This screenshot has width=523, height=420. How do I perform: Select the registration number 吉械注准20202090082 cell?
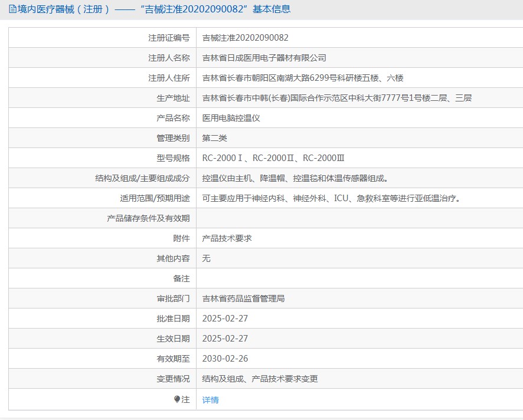tap(245, 38)
